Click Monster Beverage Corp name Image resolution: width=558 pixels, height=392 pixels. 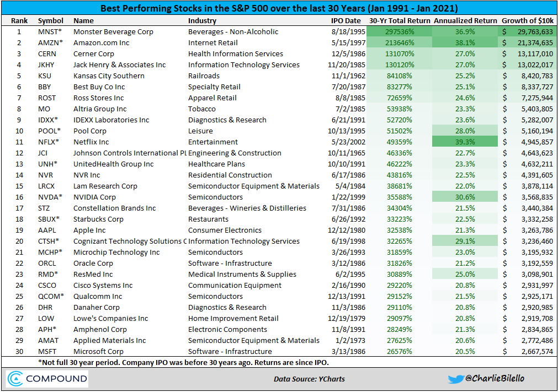click(113, 31)
